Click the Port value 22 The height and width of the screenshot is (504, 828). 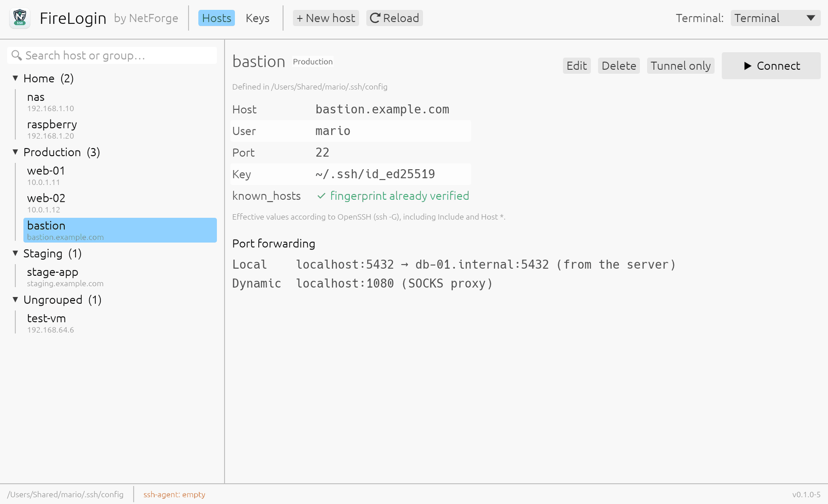(322, 153)
